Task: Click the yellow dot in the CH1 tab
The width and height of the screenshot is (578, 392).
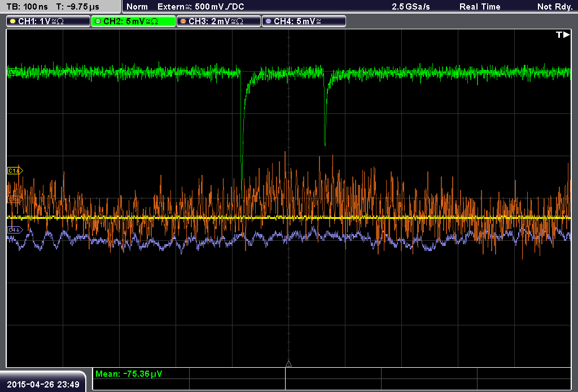Action: (13, 21)
